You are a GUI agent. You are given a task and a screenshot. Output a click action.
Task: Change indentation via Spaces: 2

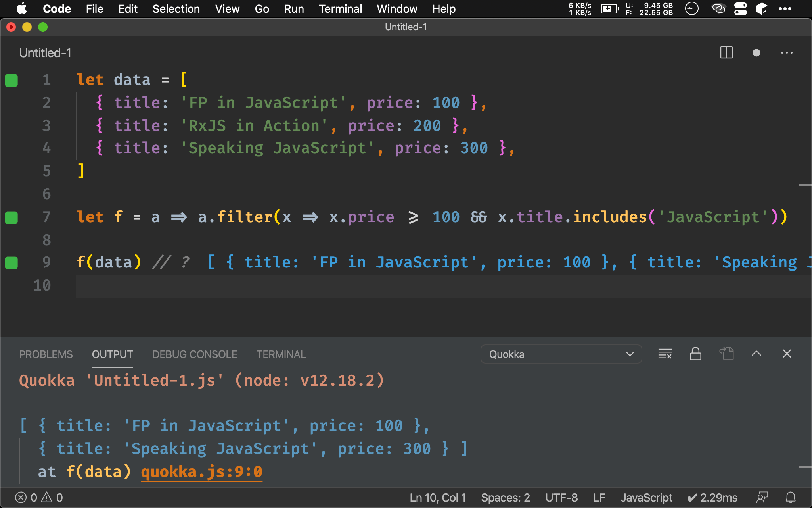[506, 498]
